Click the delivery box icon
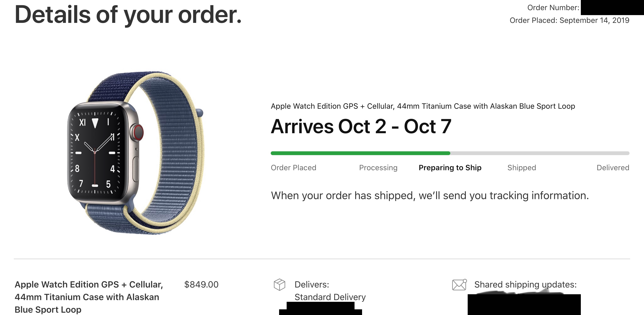The image size is (644, 315). tap(279, 285)
